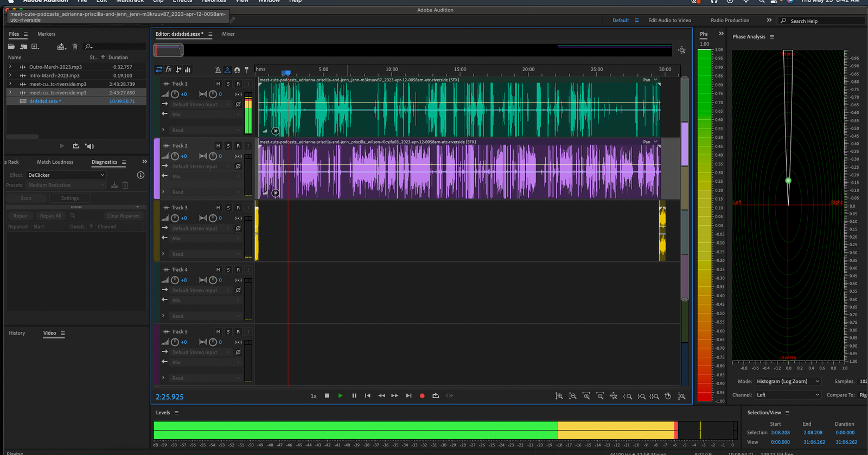Select dsdsdsd.sesx session in Files list

(76, 101)
